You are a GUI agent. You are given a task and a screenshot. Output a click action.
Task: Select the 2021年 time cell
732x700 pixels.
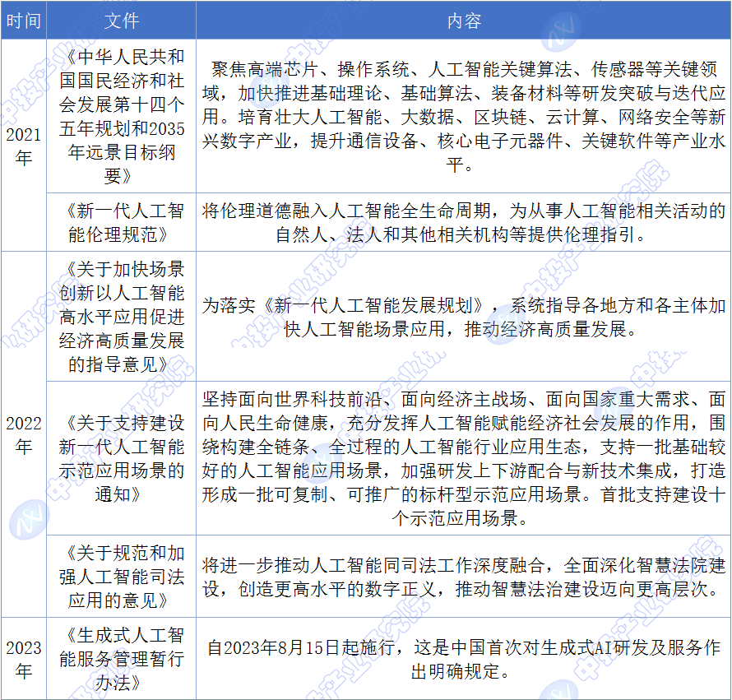click(x=23, y=145)
